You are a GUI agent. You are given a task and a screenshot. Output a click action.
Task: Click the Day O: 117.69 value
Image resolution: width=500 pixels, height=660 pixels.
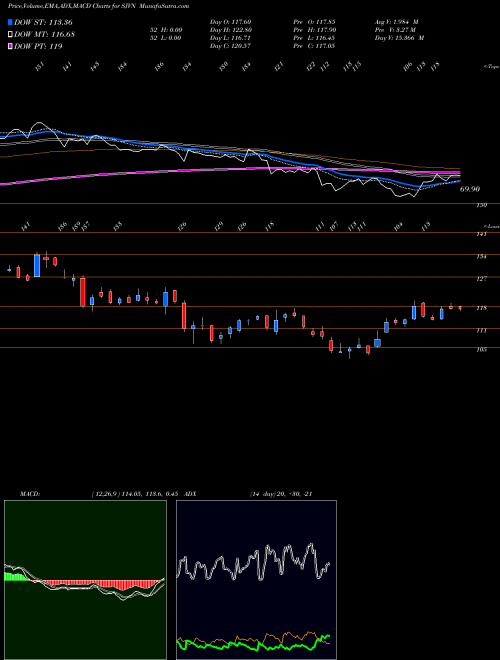pyautogui.click(x=230, y=22)
